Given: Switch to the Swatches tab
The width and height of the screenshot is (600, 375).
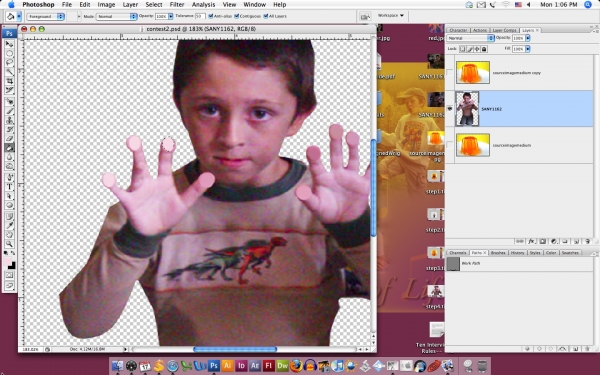Looking at the screenshot, I should (570, 253).
